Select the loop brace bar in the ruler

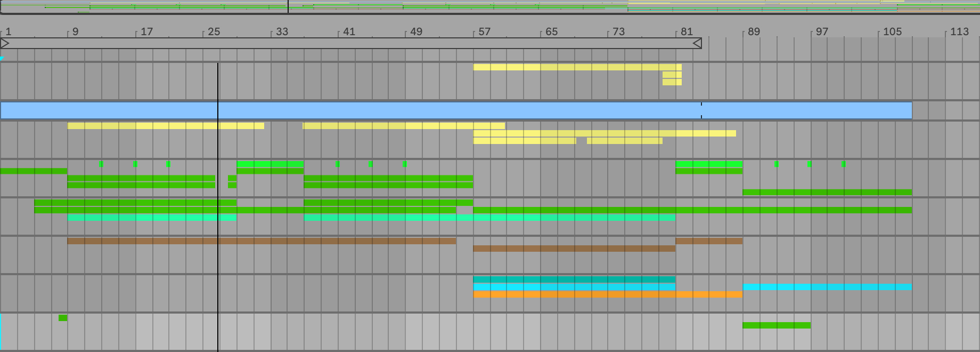[352, 43]
